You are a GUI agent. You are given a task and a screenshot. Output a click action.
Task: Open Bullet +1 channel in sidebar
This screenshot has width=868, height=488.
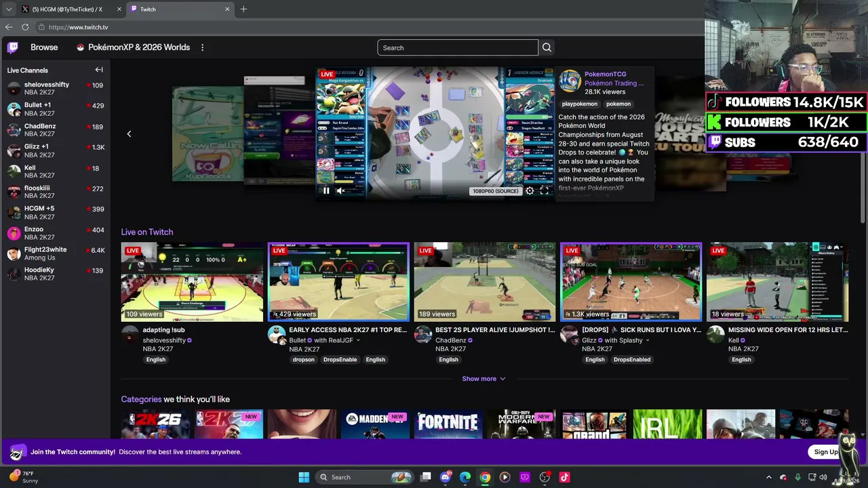pyautogui.click(x=55, y=109)
